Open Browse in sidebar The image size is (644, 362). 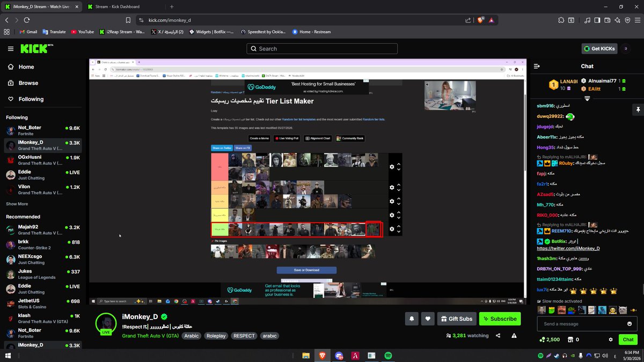23,83
